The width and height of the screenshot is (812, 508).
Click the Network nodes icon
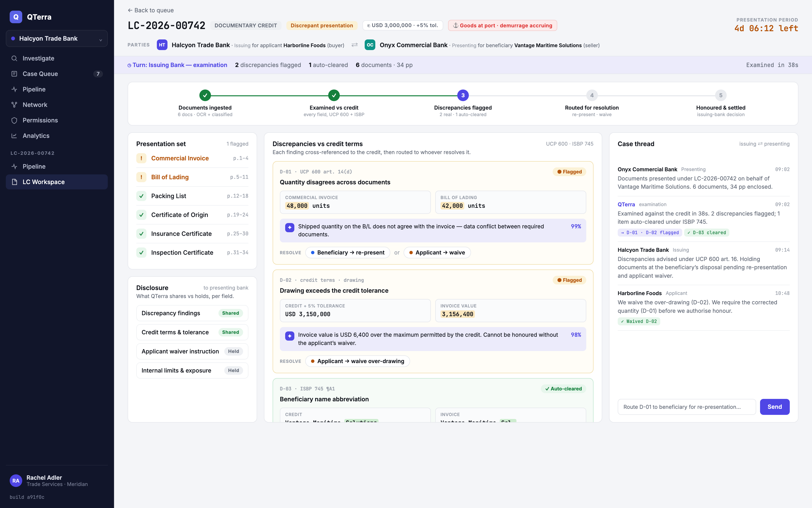pyautogui.click(x=14, y=105)
